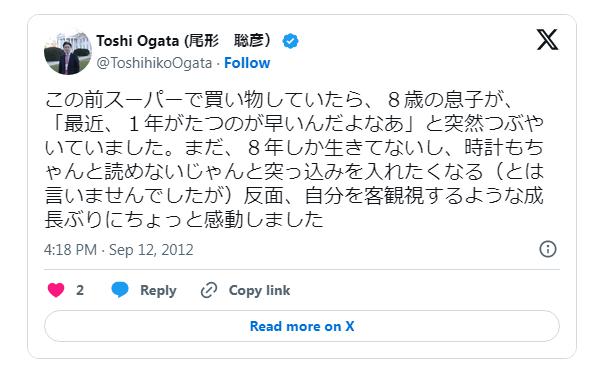
Task: Visit the @ToshihikoOgata handle
Action: pyautogui.click(x=154, y=63)
